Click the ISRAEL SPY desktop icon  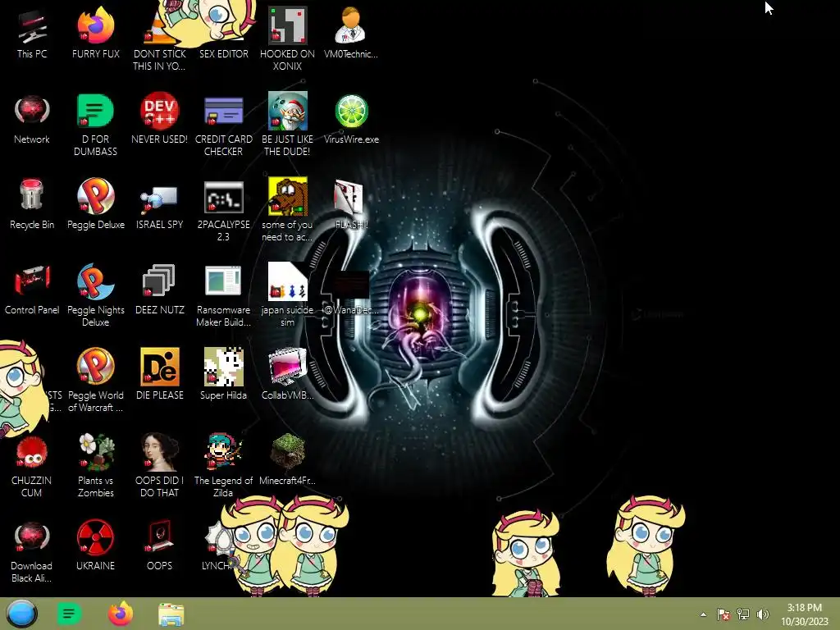pyautogui.click(x=159, y=205)
